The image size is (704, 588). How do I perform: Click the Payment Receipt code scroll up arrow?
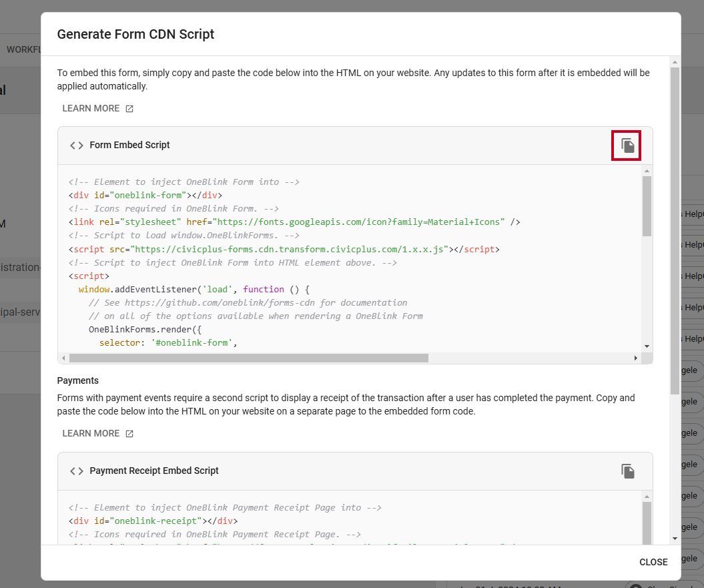(647, 497)
